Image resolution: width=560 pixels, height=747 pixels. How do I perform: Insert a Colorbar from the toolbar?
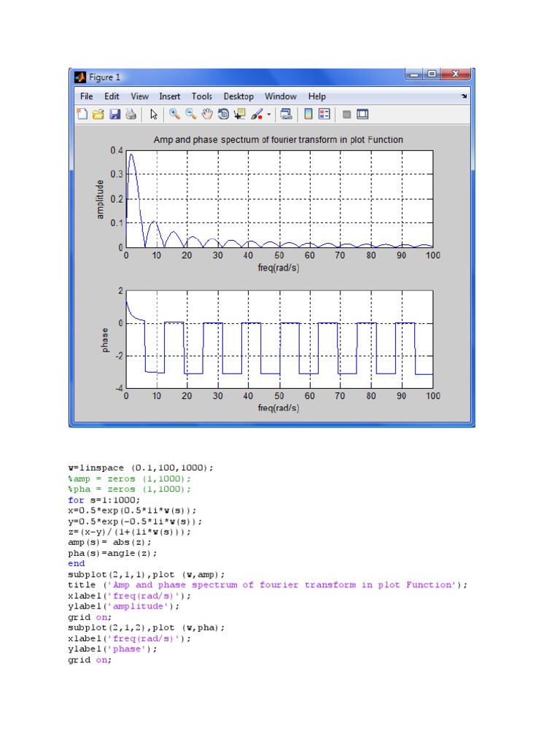308,114
